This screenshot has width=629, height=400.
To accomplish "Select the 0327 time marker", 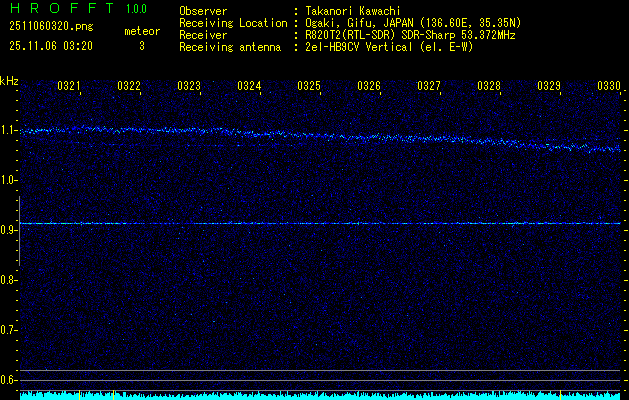I will [x=429, y=87].
